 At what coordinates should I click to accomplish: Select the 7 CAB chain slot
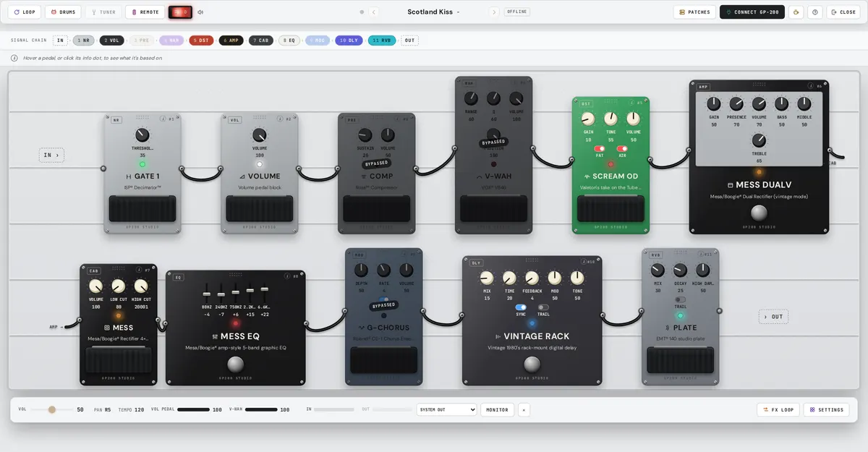261,40
